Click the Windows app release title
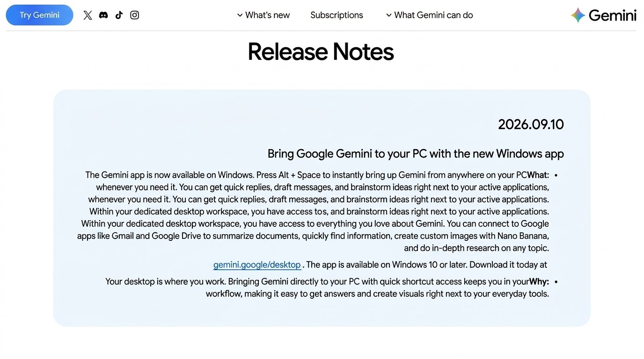The image size is (644, 359). tap(416, 154)
